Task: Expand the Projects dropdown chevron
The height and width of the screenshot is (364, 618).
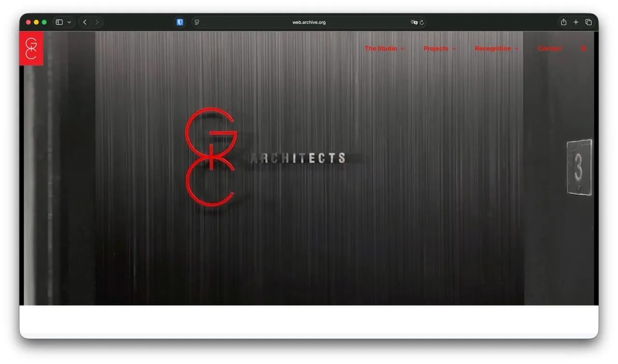Action: pos(454,48)
